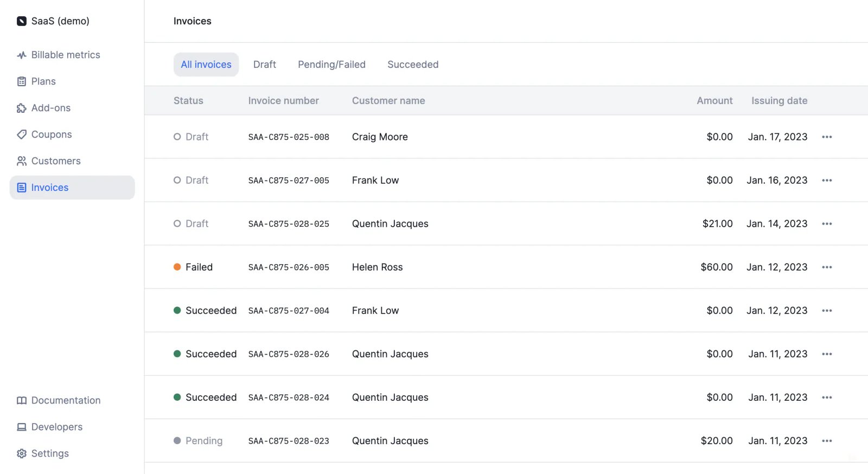Open actions menu for invoice SAA-C875-028-023
This screenshot has width=868, height=474.
pyautogui.click(x=827, y=440)
